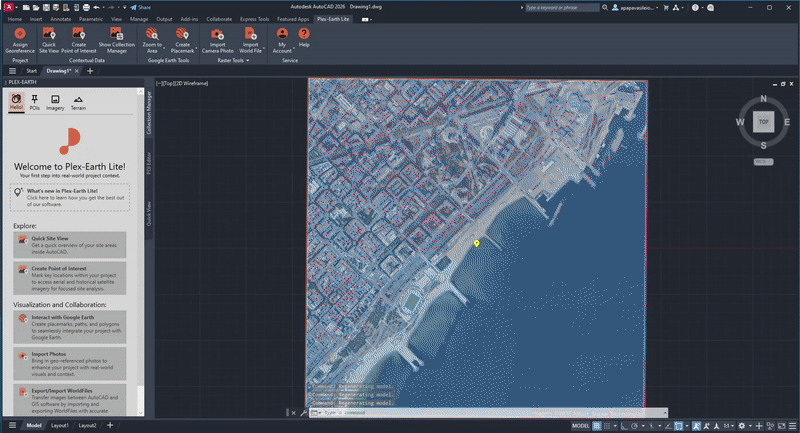Open the Autodesk App Store cart icon
The image size is (800, 433).
pos(666,8)
